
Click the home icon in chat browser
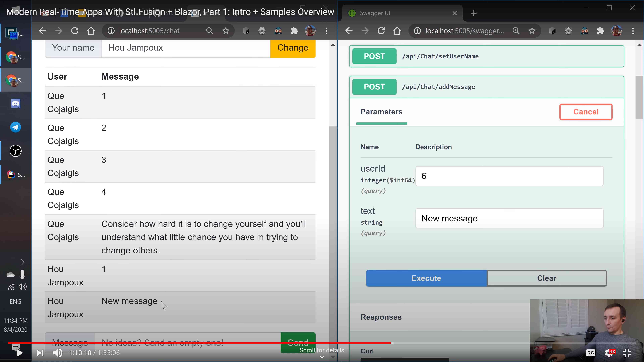[x=91, y=31]
